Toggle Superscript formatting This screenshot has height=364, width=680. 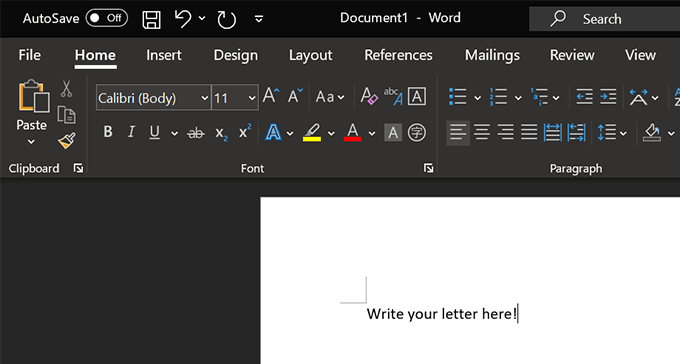click(x=245, y=131)
